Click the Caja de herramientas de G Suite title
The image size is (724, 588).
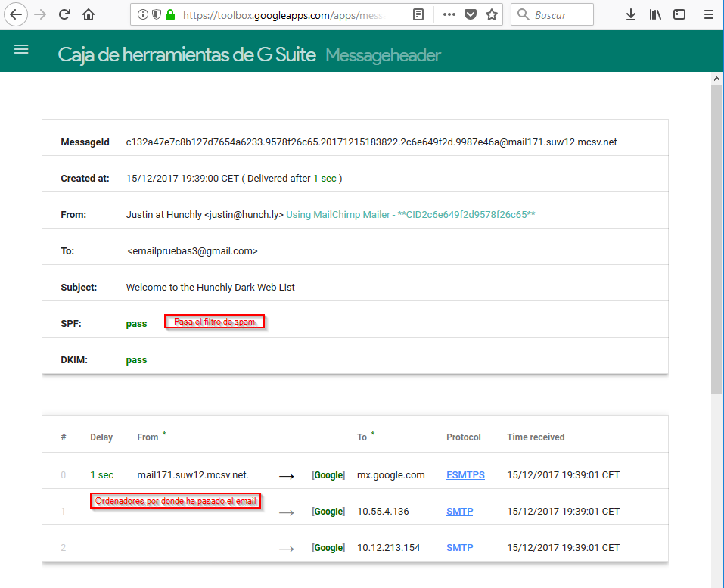point(187,55)
